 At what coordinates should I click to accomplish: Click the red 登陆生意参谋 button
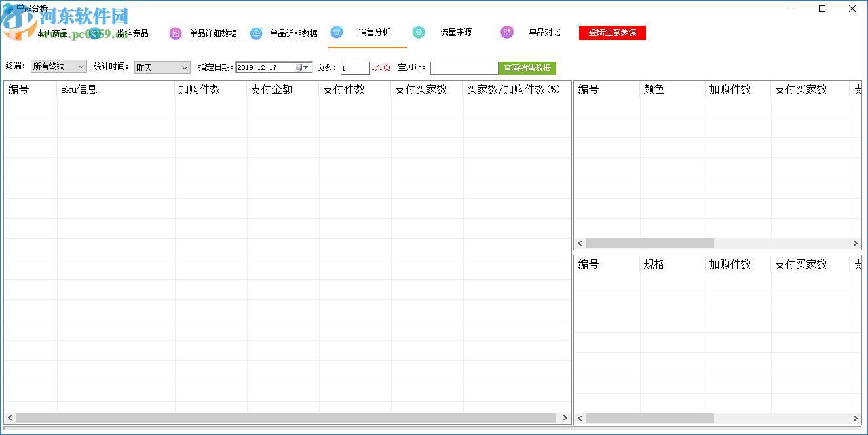point(612,33)
